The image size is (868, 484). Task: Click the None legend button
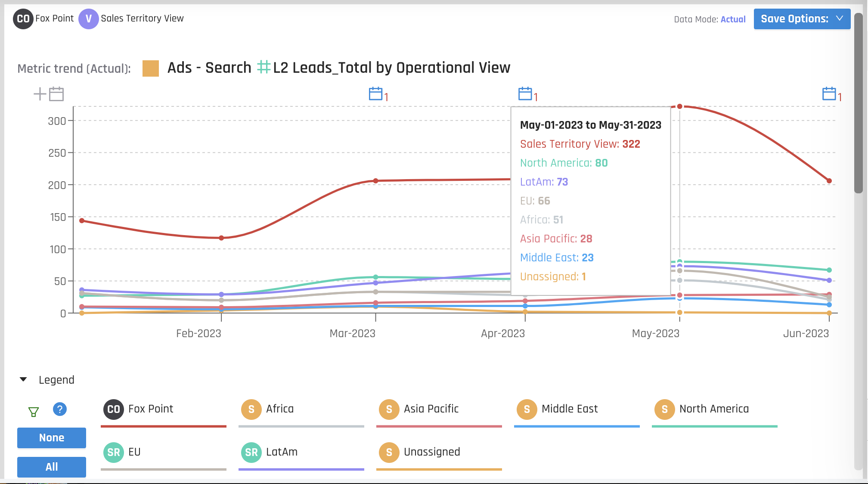(x=52, y=438)
